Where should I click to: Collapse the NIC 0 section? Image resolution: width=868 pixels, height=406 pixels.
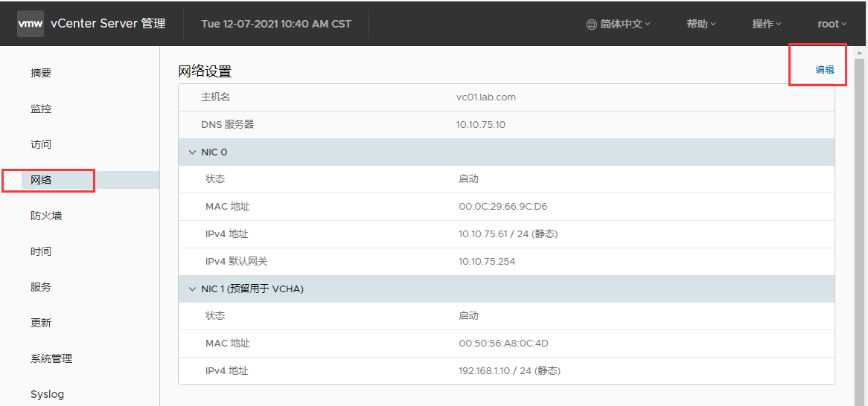[193, 152]
